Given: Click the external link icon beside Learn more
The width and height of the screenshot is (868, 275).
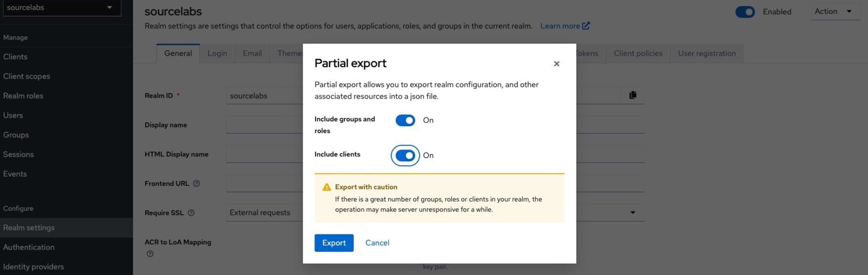Looking at the screenshot, I should (586, 26).
